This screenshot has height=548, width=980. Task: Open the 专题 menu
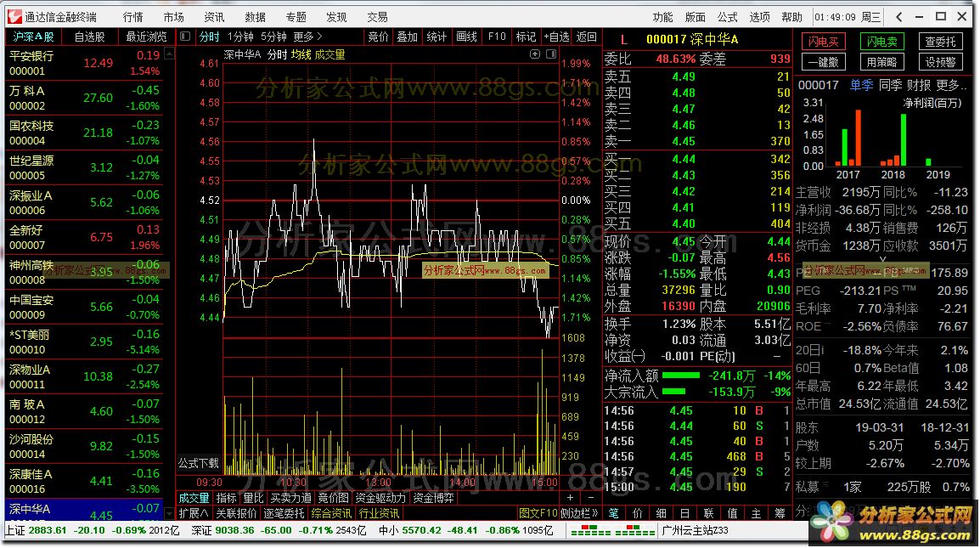click(x=296, y=17)
